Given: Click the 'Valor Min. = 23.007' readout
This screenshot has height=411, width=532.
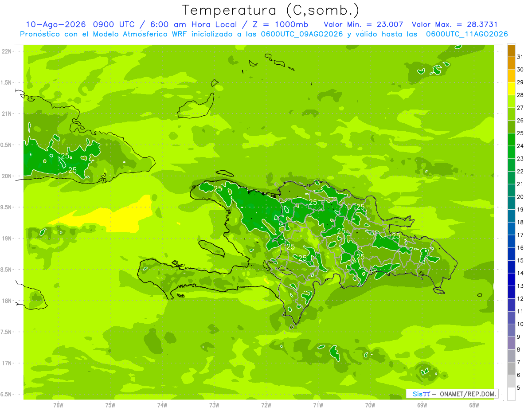Looking at the screenshot, I should tap(364, 24).
